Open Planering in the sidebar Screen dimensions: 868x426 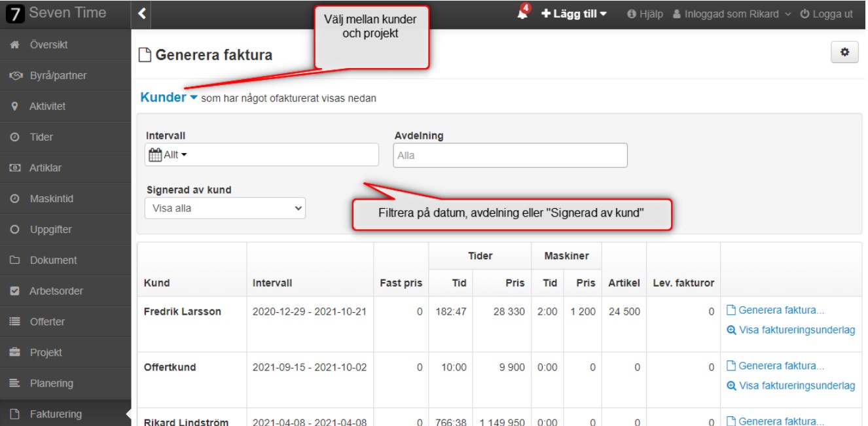coord(51,383)
